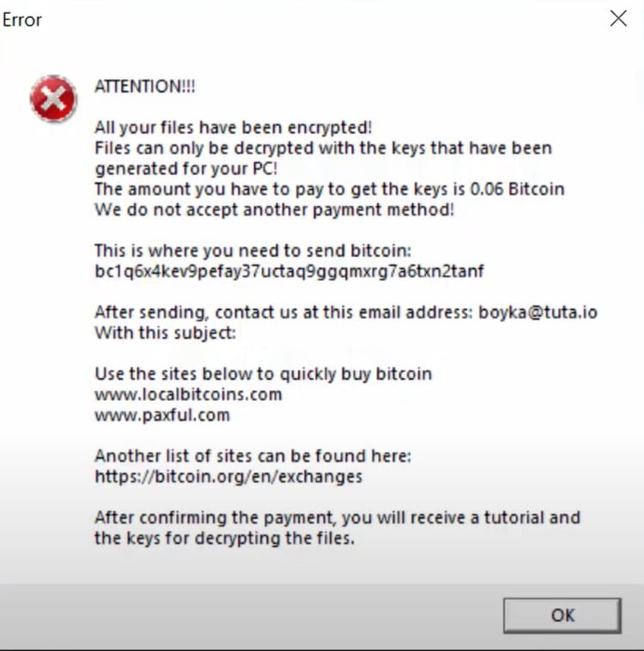Click the OK button
Image resolution: width=644 pixels, height=651 pixels.
(x=562, y=615)
